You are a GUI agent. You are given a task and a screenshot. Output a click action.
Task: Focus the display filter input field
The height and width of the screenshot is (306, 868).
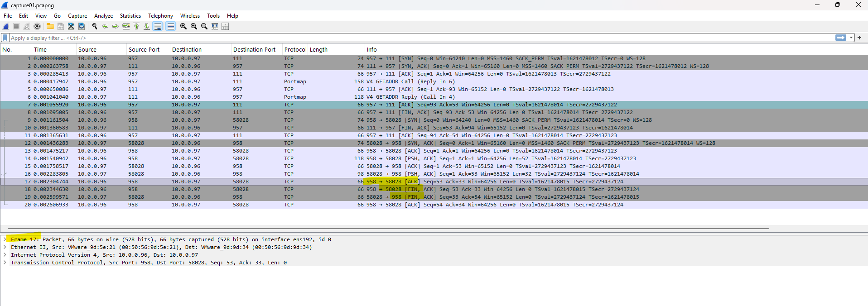[x=421, y=38]
